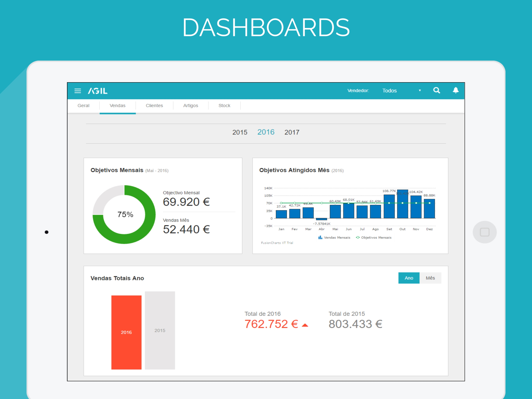Click the Nov bar labeled 104.42K
The width and height of the screenshot is (532, 399).
416,207
